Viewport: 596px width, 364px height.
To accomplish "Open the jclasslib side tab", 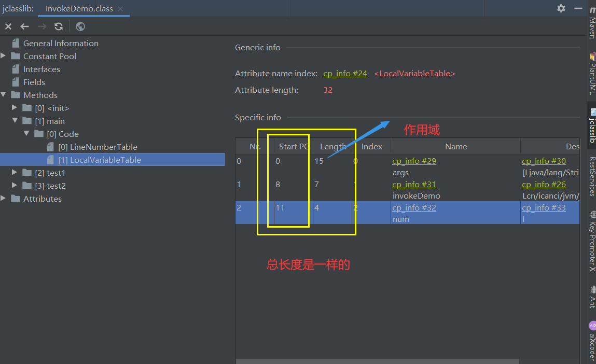I will pyautogui.click(x=592, y=125).
